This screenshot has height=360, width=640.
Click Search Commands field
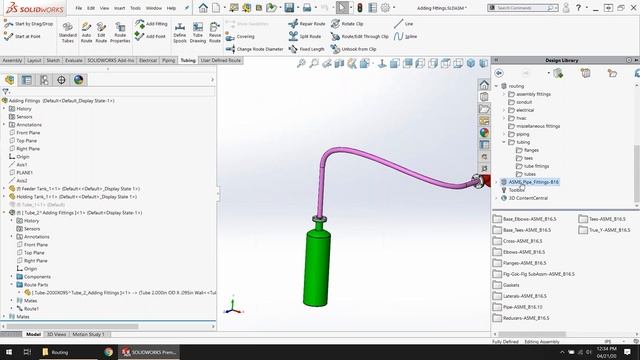pyautogui.click(x=522, y=8)
